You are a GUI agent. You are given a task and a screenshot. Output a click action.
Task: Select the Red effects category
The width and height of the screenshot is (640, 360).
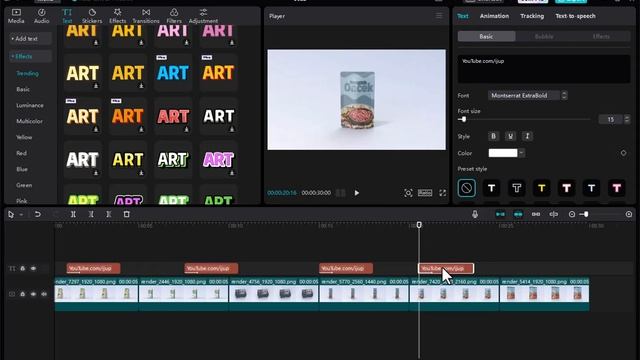tap(22, 153)
